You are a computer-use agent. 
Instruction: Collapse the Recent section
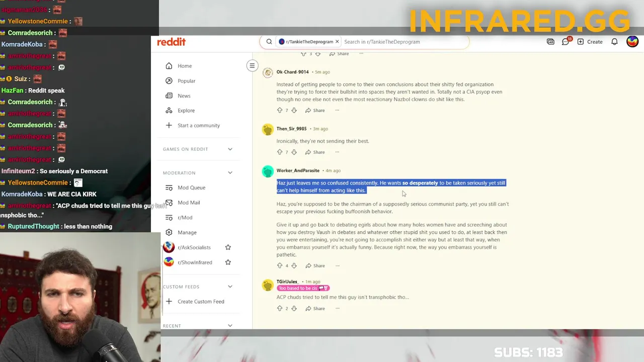(230, 326)
